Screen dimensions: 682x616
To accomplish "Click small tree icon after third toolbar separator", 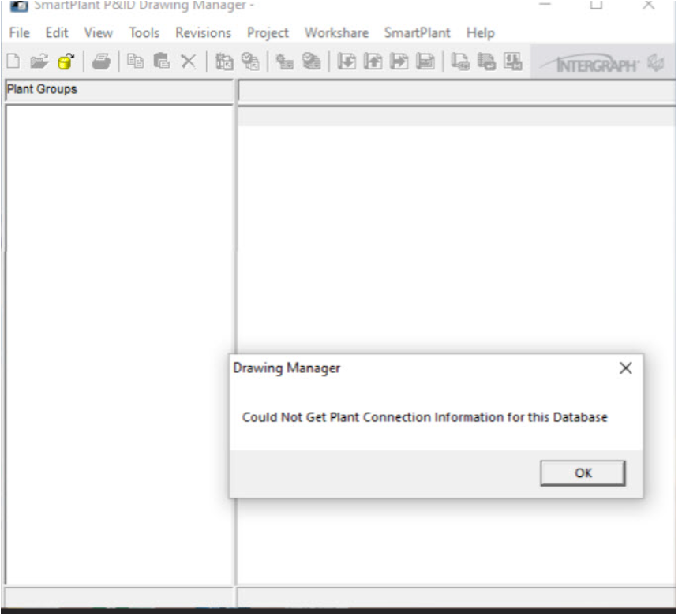I will [x=285, y=62].
